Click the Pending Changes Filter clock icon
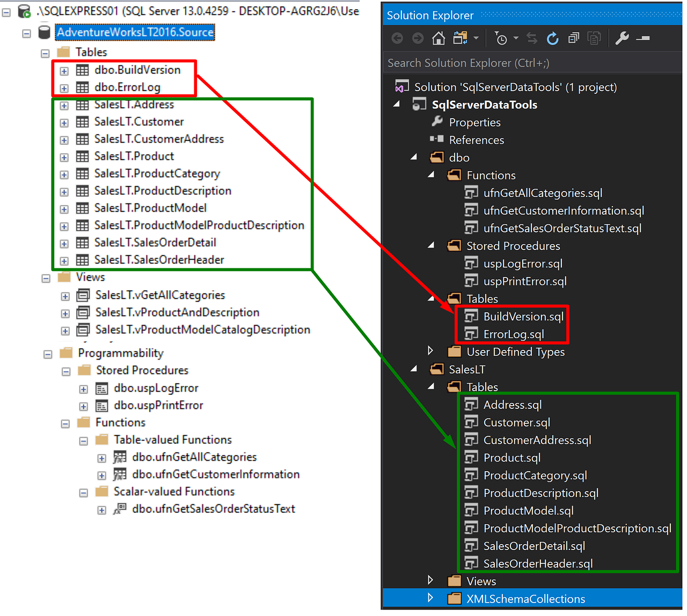This screenshot has height=616, width=687. tap(500, 38)
